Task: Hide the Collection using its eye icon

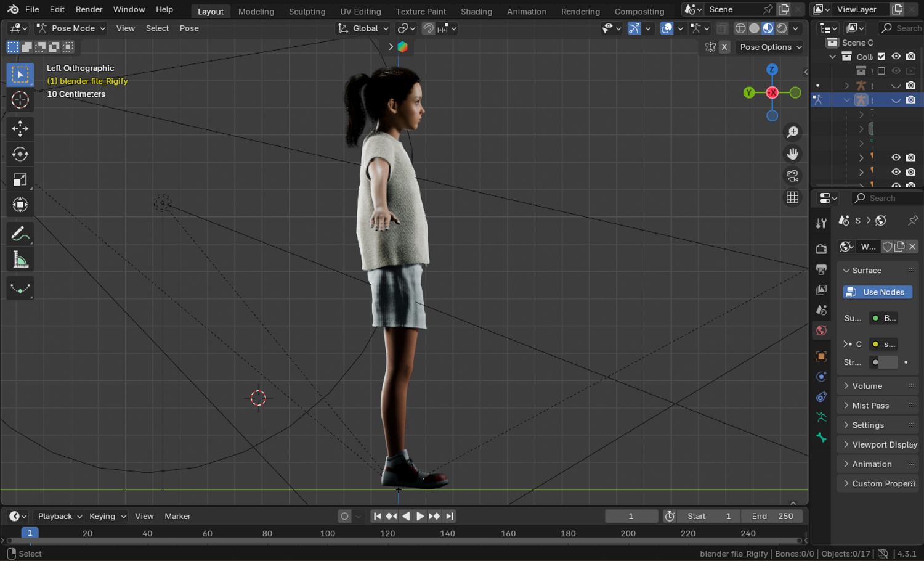Action: (x=896, y=57)
